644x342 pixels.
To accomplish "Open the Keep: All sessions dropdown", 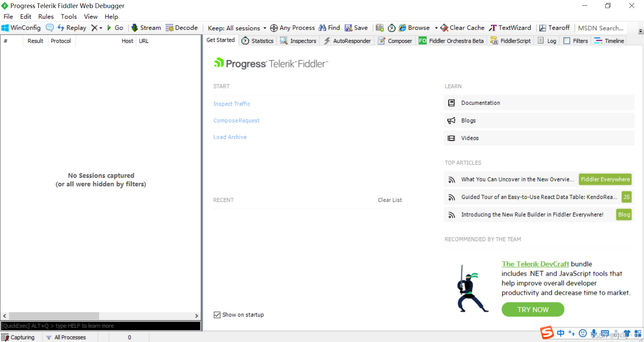I will point(237,28).
